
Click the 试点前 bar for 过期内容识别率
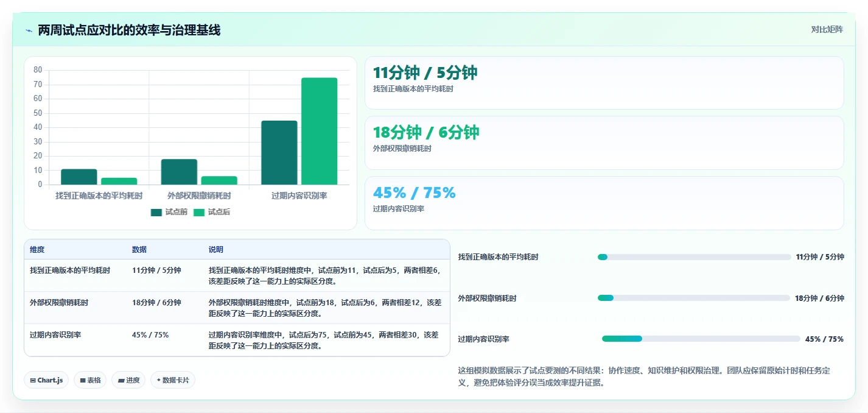tap(279, 152)
